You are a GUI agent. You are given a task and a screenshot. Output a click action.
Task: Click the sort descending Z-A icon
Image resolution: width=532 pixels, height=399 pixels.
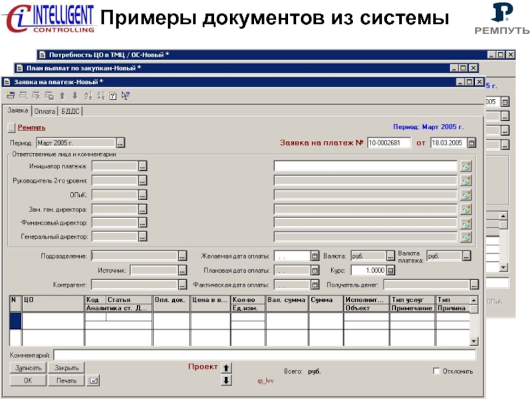101,96
